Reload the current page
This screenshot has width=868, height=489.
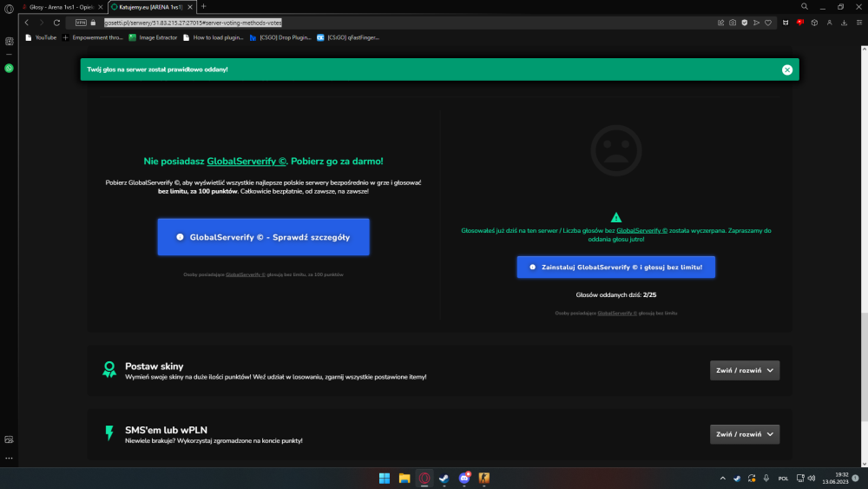tap(56, 23)
